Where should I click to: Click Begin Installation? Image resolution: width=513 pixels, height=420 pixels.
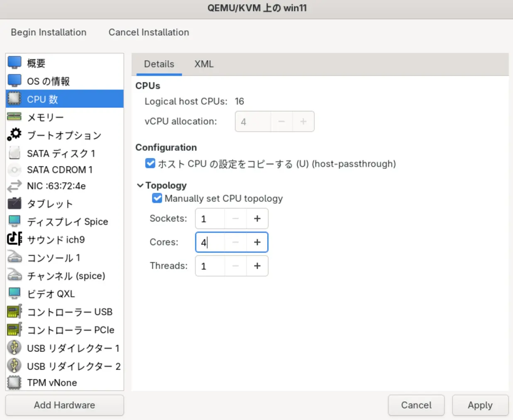tap(49, 32)
